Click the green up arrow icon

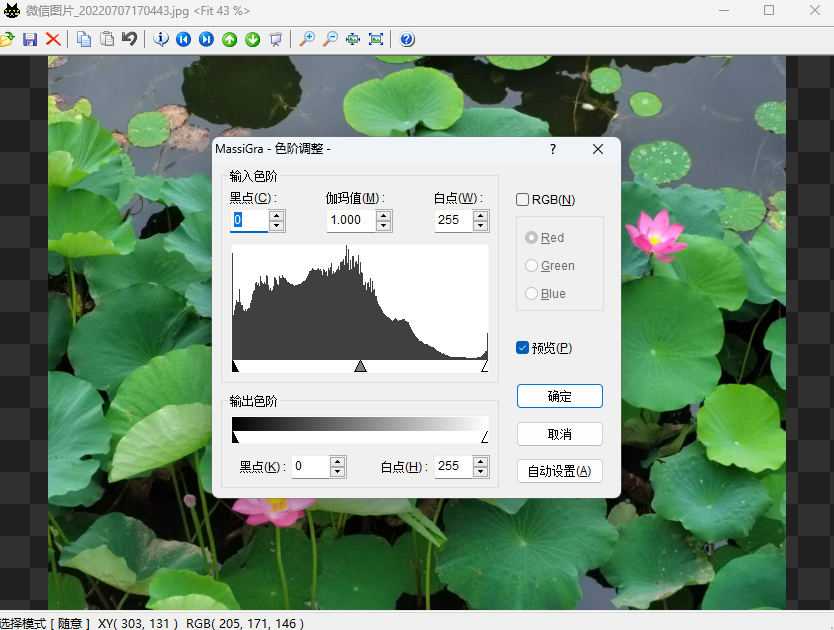point(229,39)
